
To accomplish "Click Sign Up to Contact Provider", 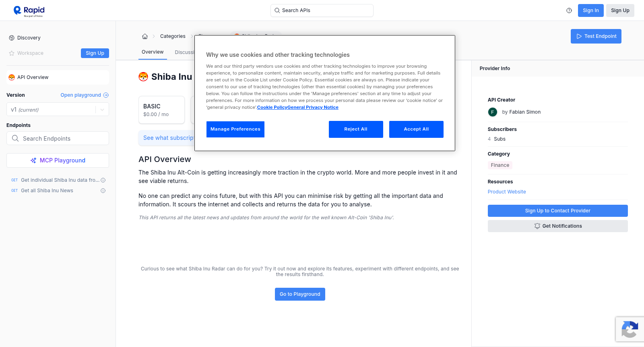I will click(x=557, y=211).
